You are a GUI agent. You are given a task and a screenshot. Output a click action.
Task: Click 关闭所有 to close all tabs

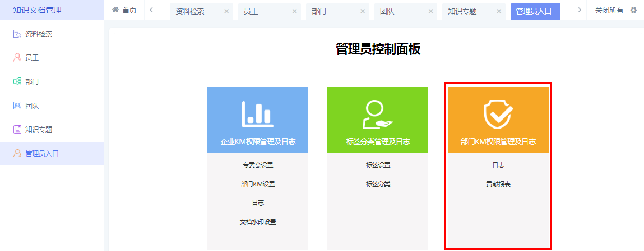click(x=609, y=10)
